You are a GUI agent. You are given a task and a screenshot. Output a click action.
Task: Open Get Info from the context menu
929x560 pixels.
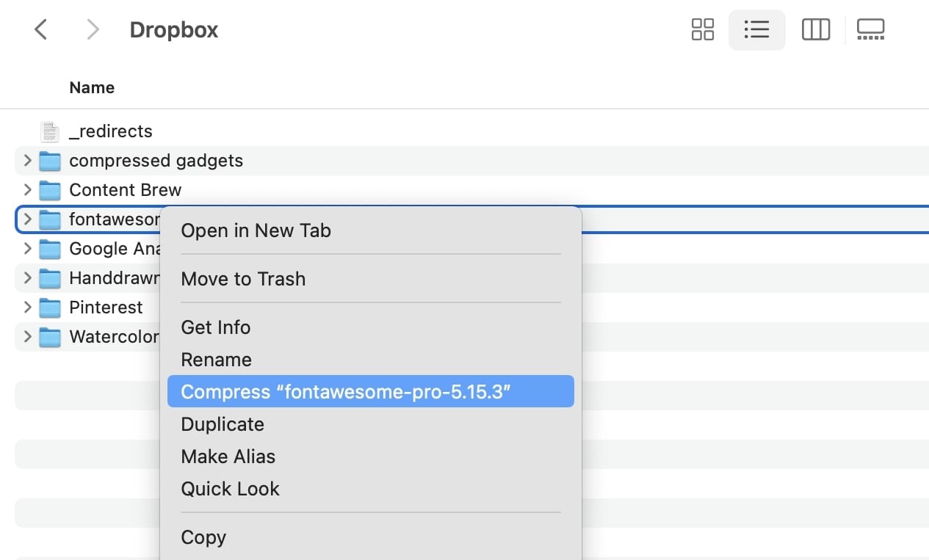tap(215, 327)
